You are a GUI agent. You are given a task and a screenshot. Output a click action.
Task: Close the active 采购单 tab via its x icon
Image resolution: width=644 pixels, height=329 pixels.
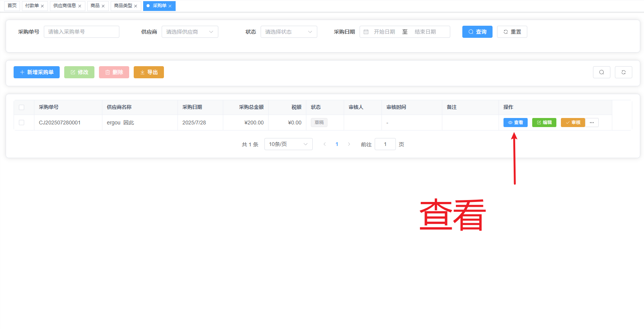[170, 6]
